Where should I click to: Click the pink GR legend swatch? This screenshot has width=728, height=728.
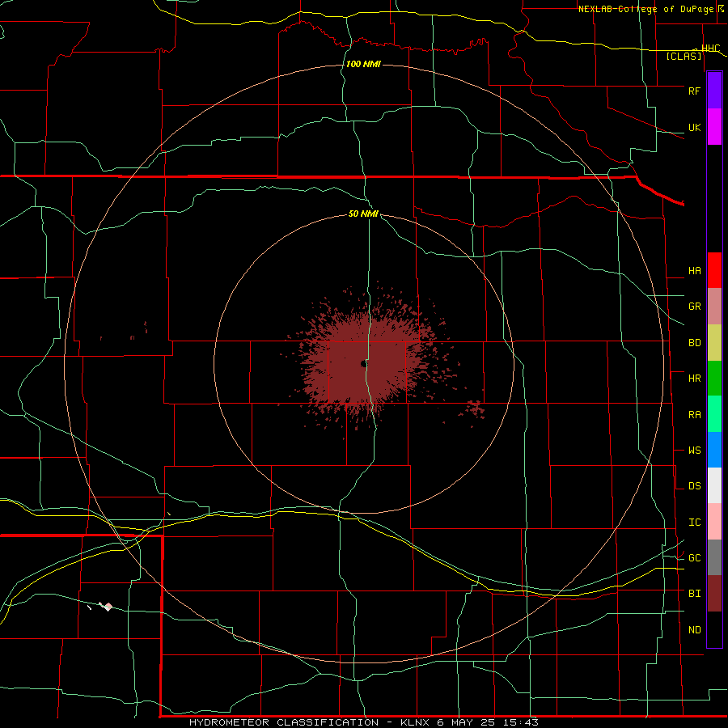pyautogui.click(x=714, y=307)
